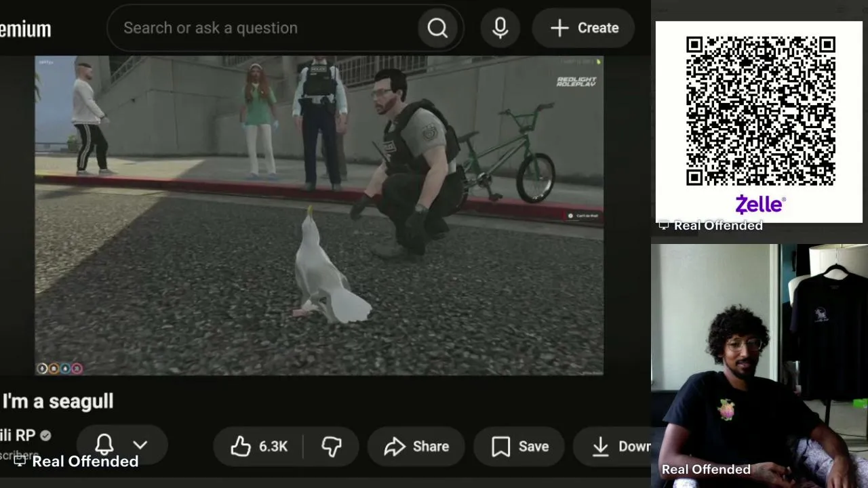Start voice search with the microphone icon
This screenshot has width=868, height=488.
click(x=500, y=28)
